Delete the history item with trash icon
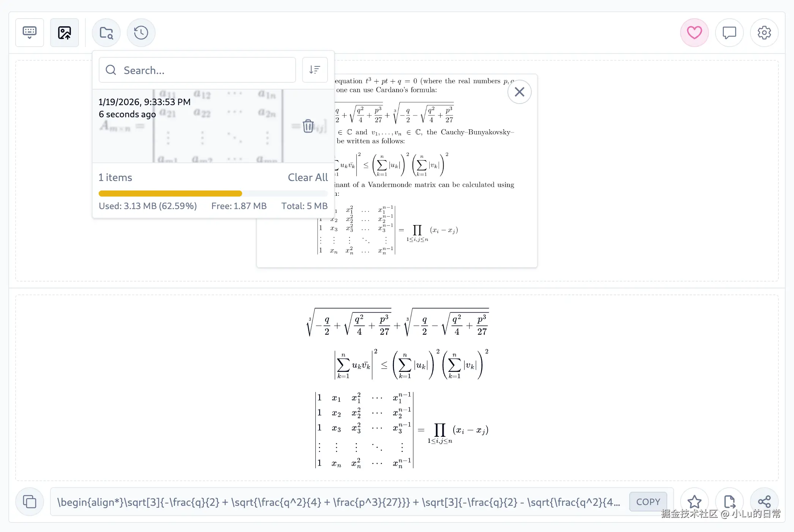Viewport: 794px width, 532px height. click(x=308, y=126)
